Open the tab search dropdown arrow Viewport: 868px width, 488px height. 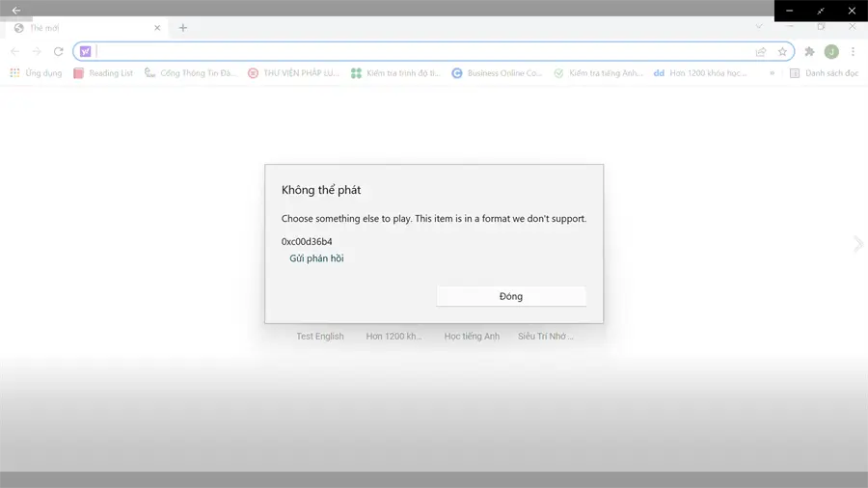[759, 26]
